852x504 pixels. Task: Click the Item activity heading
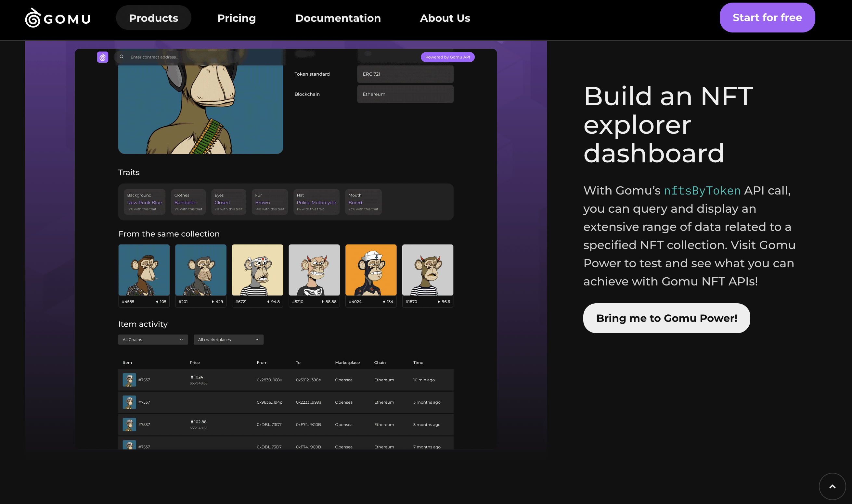(143, 324)
